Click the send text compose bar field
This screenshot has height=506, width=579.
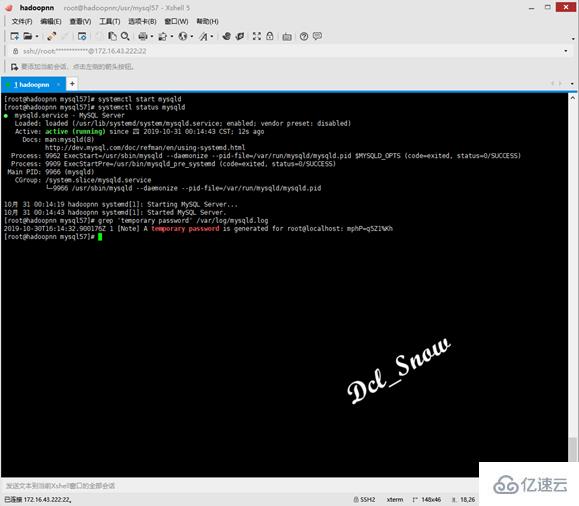[240, 486]
